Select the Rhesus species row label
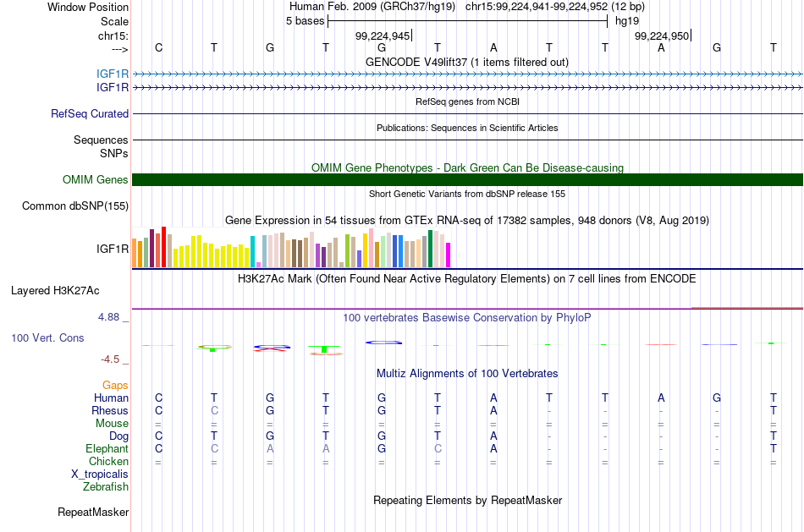 (x=110, y=410)
